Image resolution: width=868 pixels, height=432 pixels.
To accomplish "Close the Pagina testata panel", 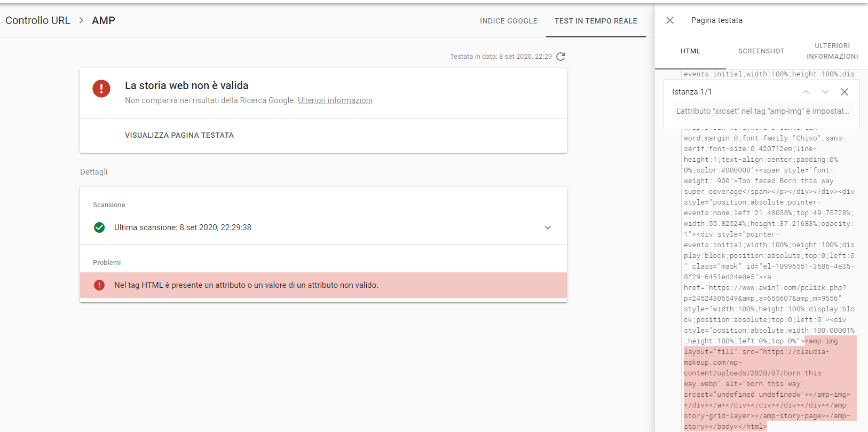I will 670,20.
